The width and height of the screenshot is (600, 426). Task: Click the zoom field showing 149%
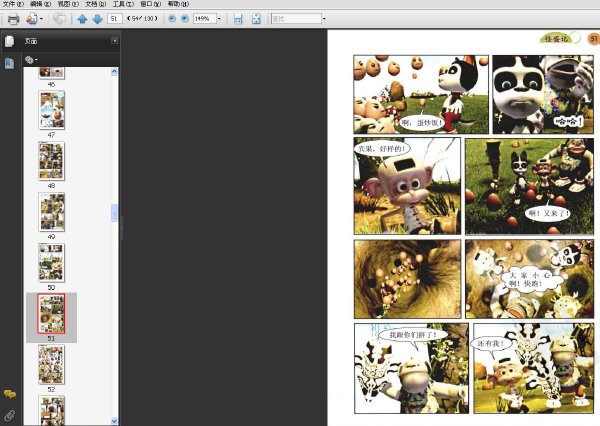tap(204, 18)
